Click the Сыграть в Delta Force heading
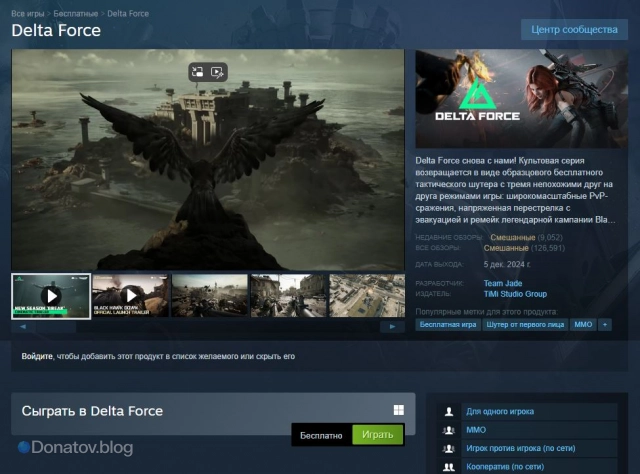The height and width of the screenshot is (474, 640). pos(92,411)
